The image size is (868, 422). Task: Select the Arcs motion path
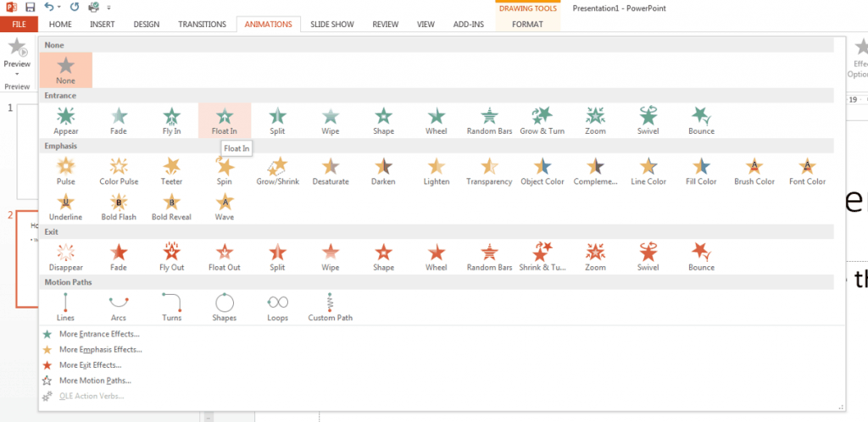pyautogui.click(x=119, y=308)
